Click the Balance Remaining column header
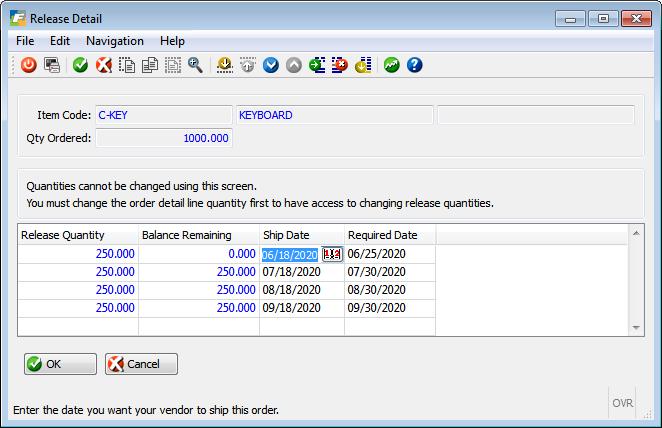Image resolution: width=662 pixels, height=428 pixels. [x=199, y=235]
